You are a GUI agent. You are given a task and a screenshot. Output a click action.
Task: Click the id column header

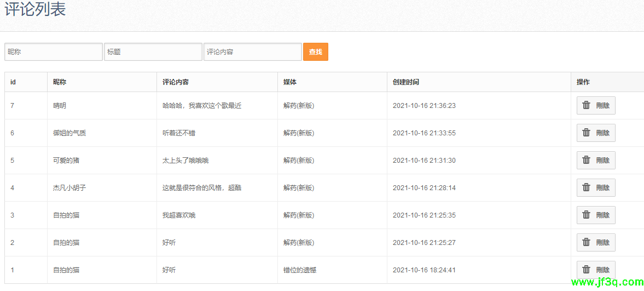[13, 82]
